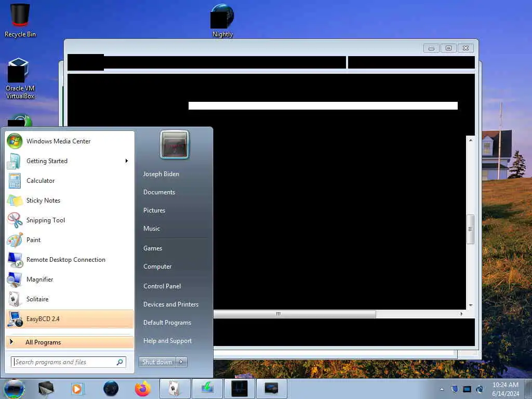
Task: Open the Recycle Bin desktop icon
Action: tap(20, 20)
